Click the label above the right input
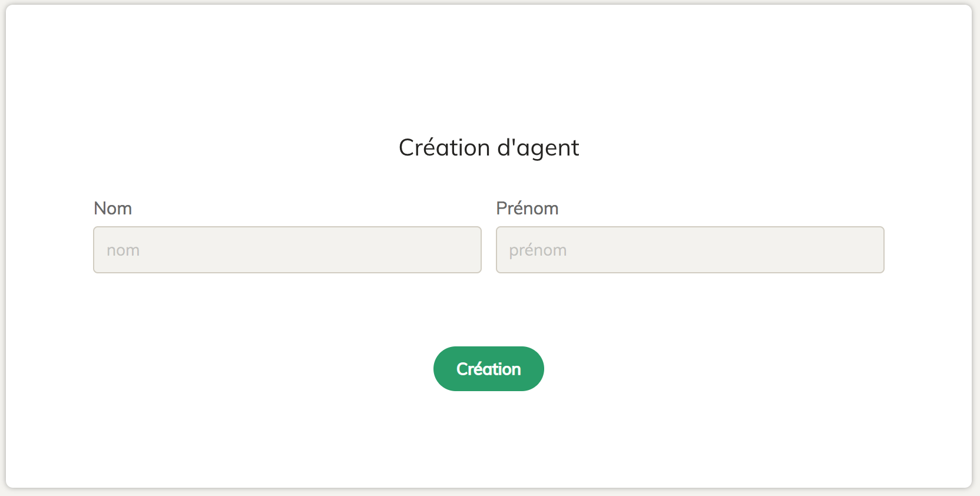 pos(527,209)
